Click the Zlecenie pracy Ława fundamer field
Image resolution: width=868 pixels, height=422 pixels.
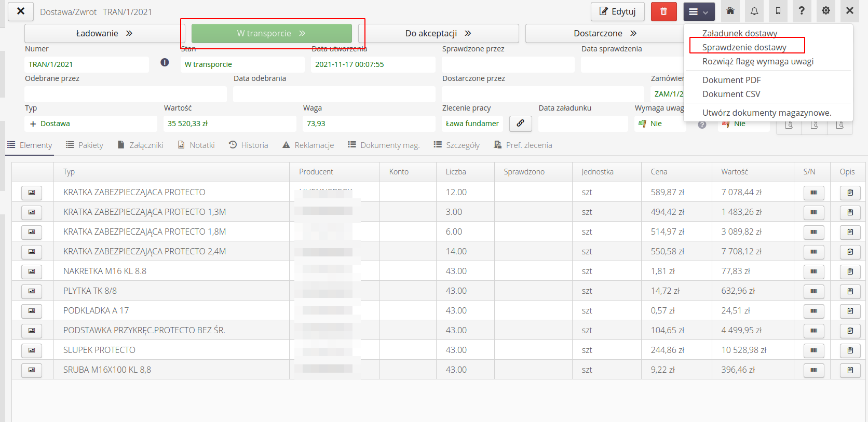[x=472, y=124]
